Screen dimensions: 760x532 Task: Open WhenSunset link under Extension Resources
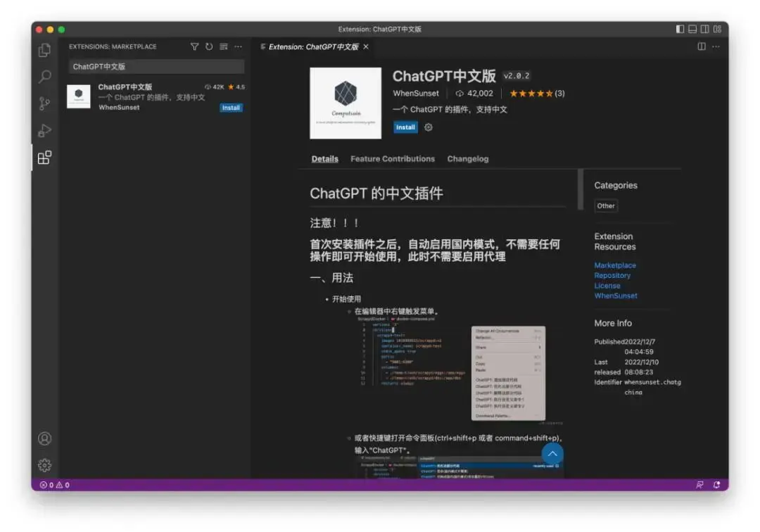pyautogui.click(x=616, y=296)
